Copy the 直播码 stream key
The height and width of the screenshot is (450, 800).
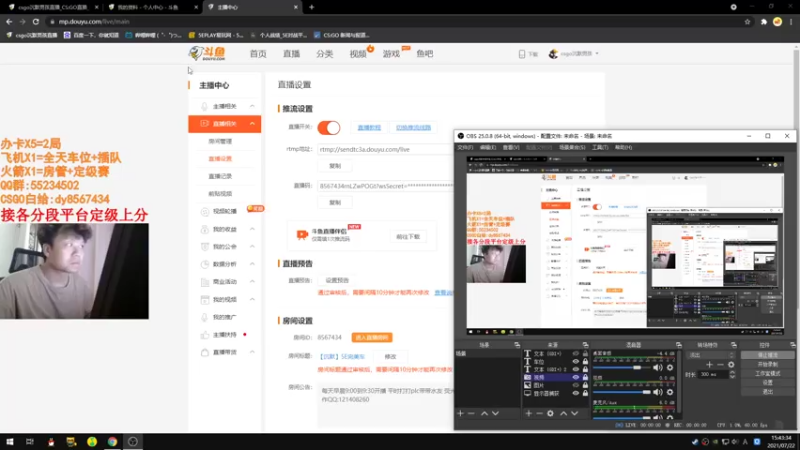tap(335, 203)
